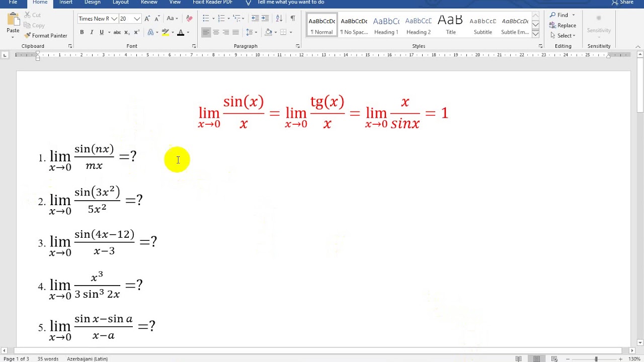The image size is (644, 362).
Task: Click the Borders icon
Action: [283, 32]
